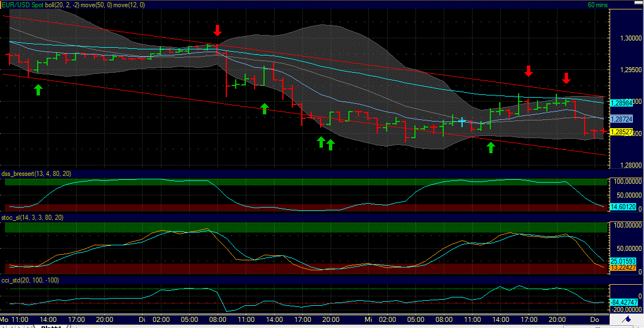The width and height of the screenshot is (644, 328).
Task: Click the EUR/USD Spot chart title
Action: 28,4
